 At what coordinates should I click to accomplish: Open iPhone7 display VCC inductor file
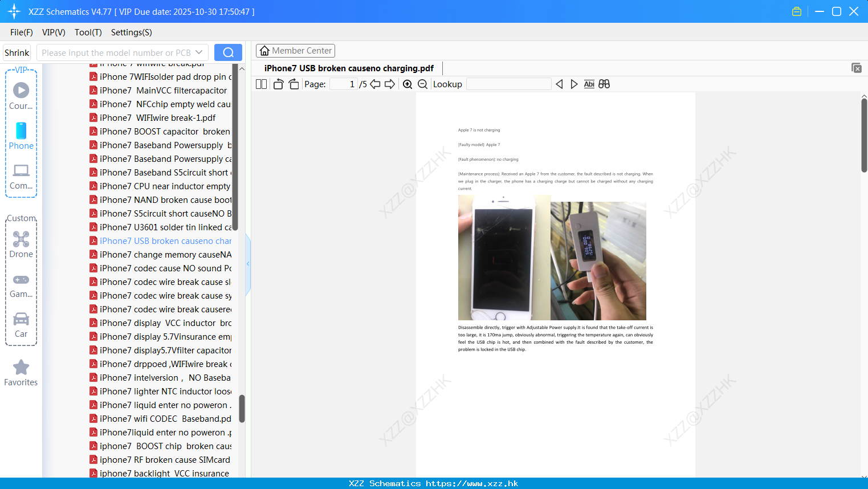click(x=160, y=323)
